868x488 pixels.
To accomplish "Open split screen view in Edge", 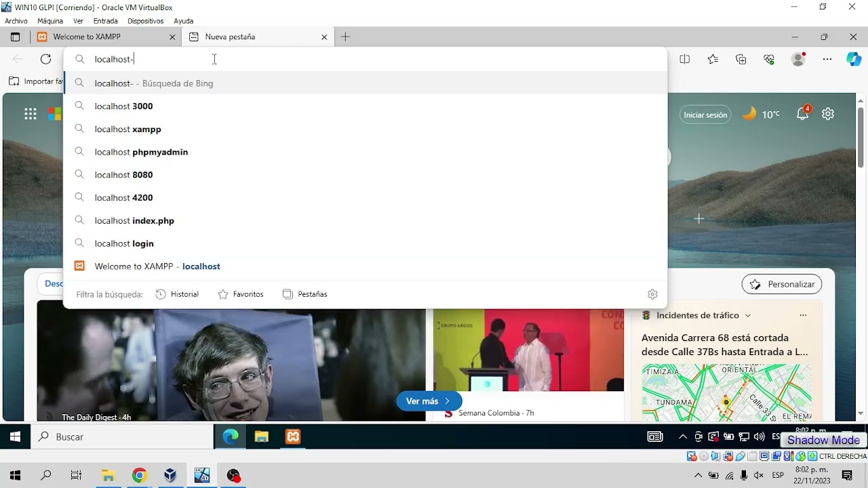I will [684, 59].
